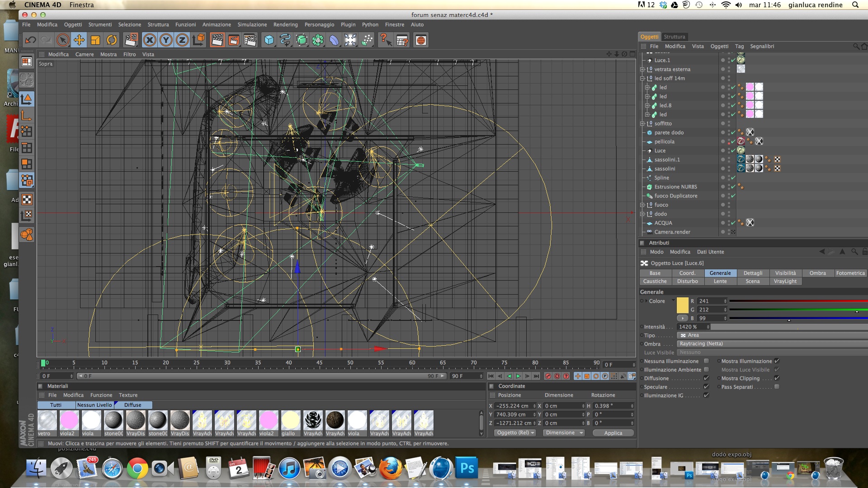Toggle the X axis lock icon

[x=150, y=40]
